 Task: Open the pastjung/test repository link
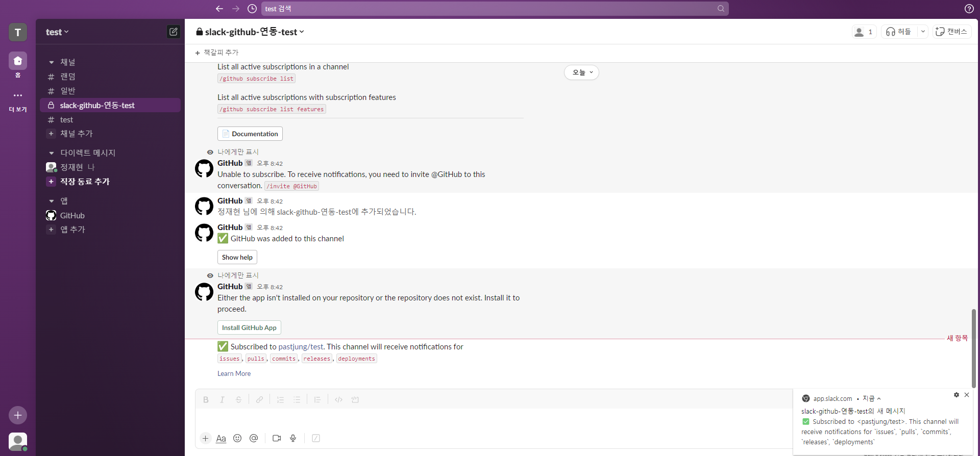point(301,347)
